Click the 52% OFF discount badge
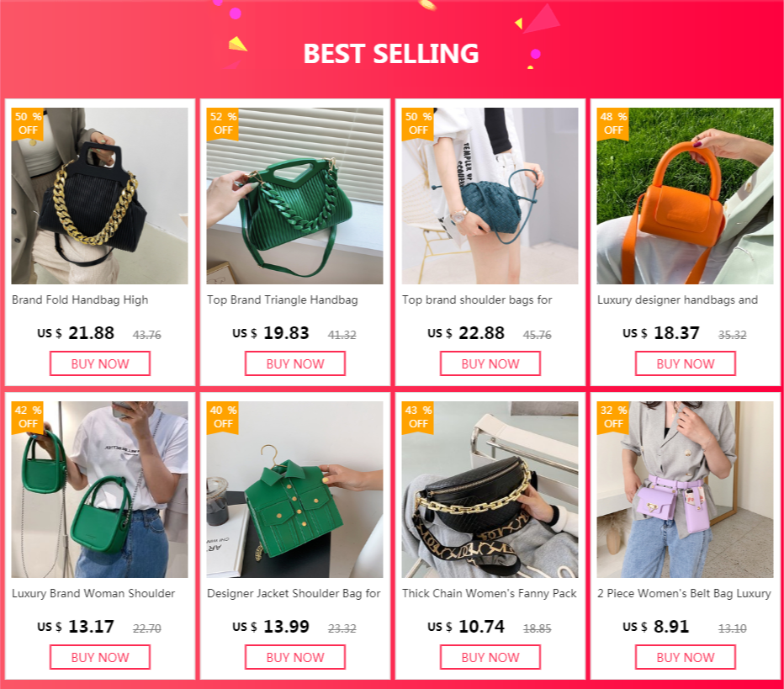784x689 pixels. (x=223, y=124)
